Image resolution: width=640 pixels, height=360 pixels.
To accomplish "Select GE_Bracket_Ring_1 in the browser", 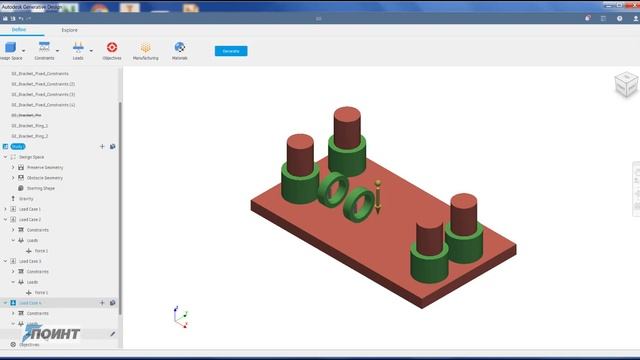I will click(30, 126).
